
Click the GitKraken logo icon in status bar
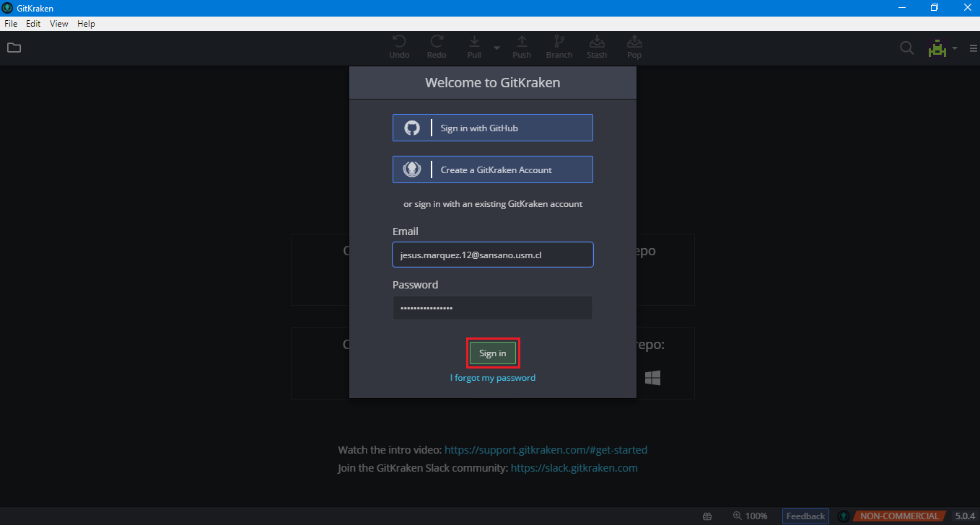pos(843,516)
